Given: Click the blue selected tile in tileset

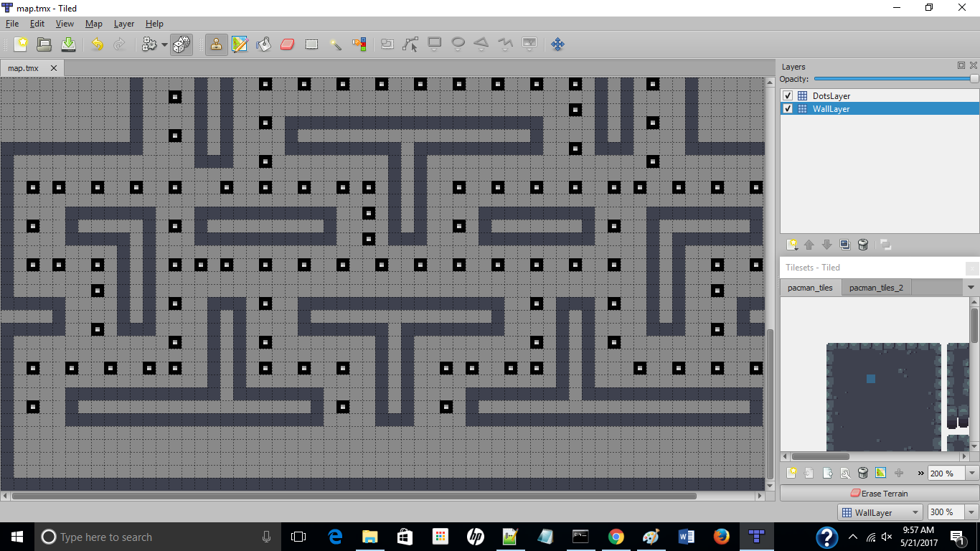Looking at the screenshot, I should (870, 378).
